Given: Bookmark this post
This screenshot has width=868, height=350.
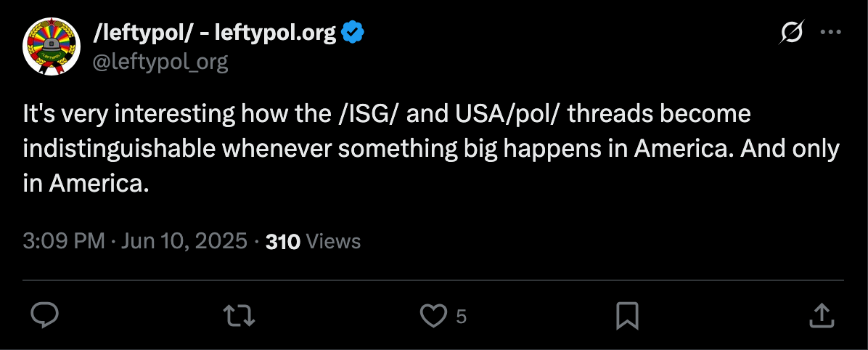Looking at the screenshot, I should [x=627, y=316].
